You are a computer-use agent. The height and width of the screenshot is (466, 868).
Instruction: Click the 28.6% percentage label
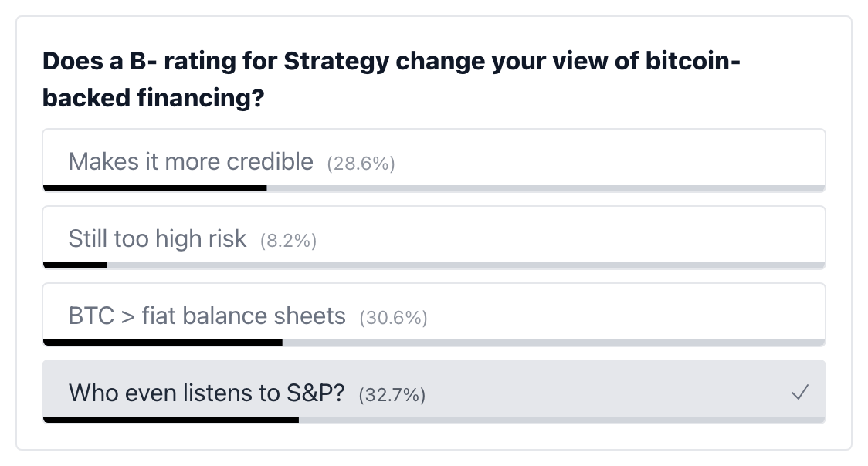pos(361,163)
